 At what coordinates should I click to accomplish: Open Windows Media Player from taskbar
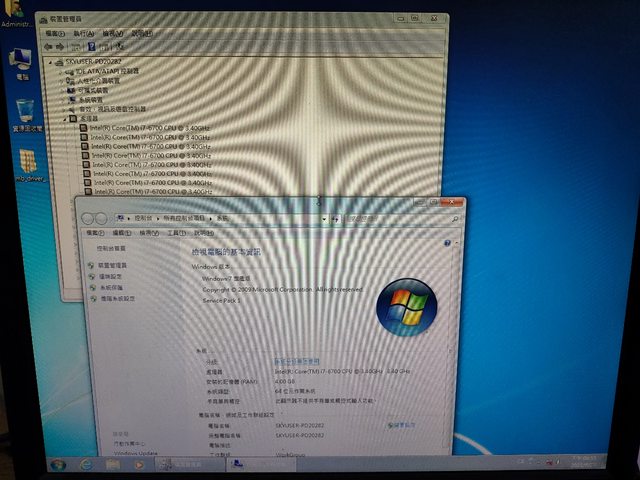137,464
